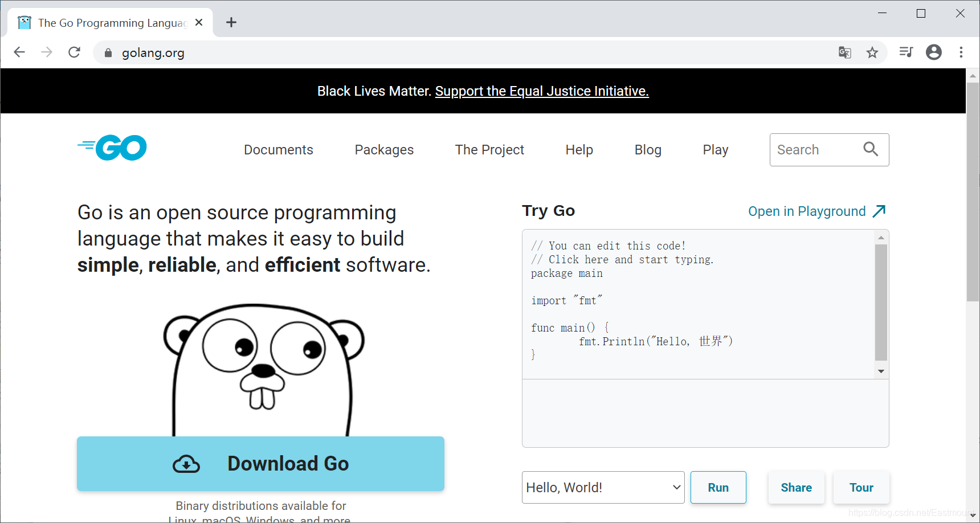Click the code editor scrollbar thumb
980x523 pixels.
pyautogui.click(x=881, y=302)
